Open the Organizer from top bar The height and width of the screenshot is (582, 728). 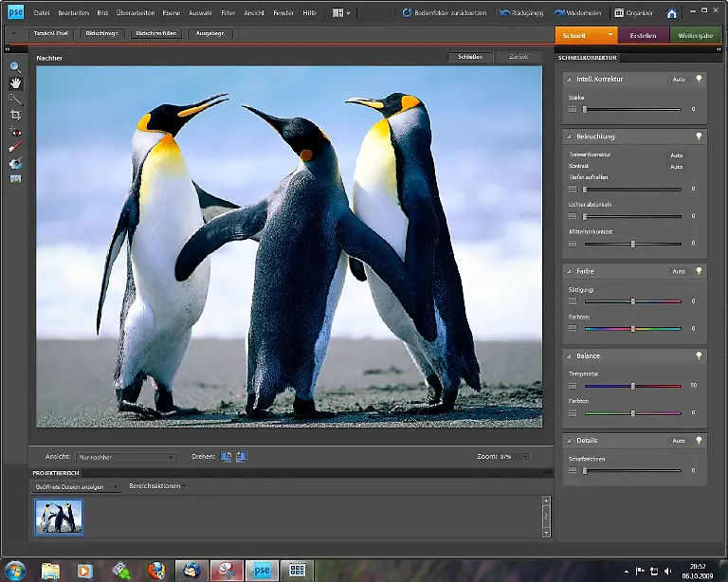pyautogui.click(x=633, y=13)
